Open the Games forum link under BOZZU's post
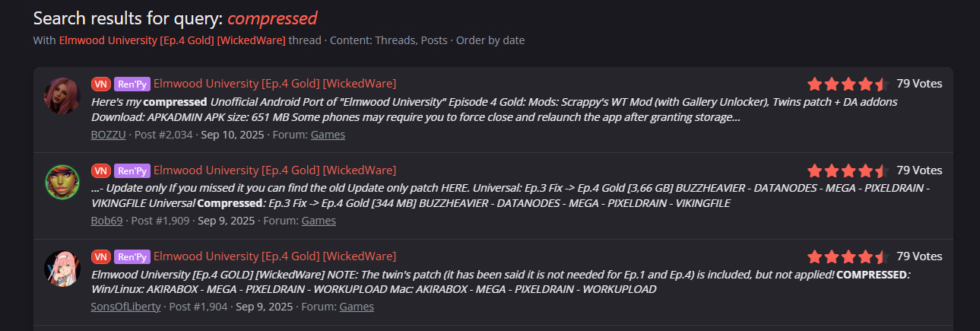980x331 pixels. (x=328, y=135)
